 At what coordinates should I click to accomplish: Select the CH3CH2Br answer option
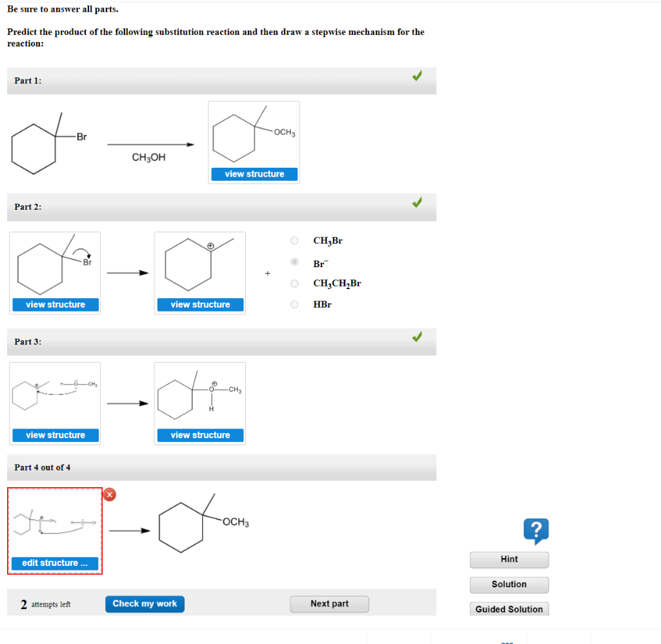click(294, 283)
